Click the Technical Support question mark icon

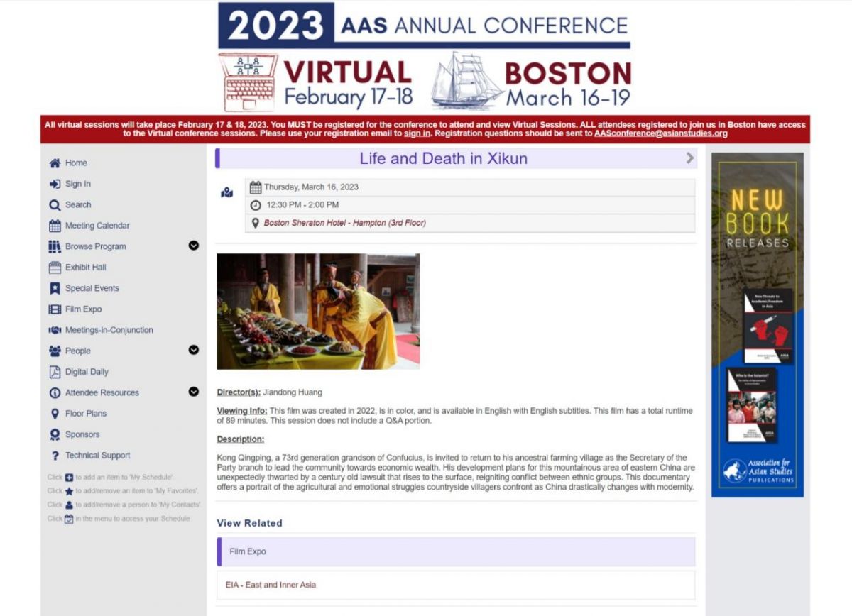click(55, 456)
